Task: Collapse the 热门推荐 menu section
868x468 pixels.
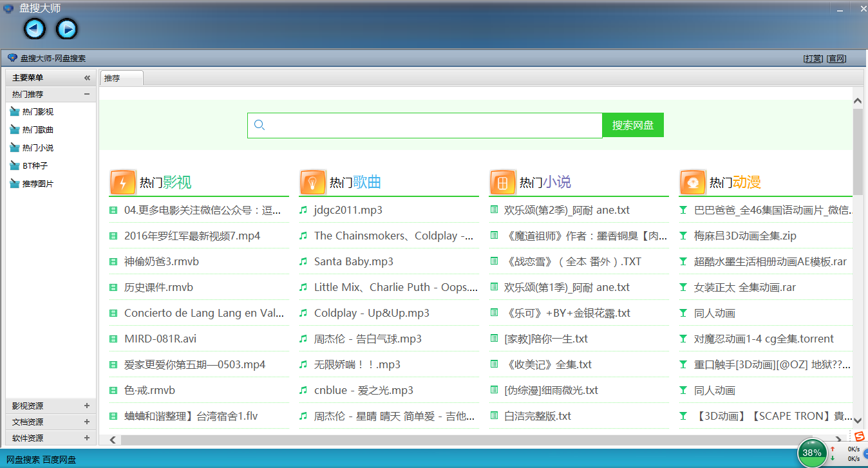Action: [87, 94]
